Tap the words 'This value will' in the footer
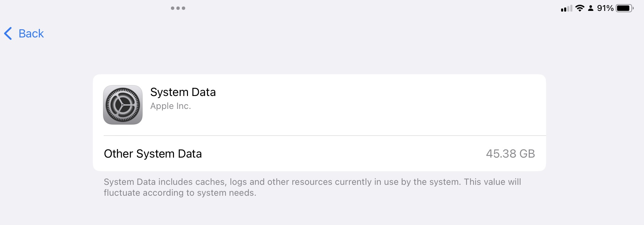Viewport: 644px width, 225px height. (492, 182)
